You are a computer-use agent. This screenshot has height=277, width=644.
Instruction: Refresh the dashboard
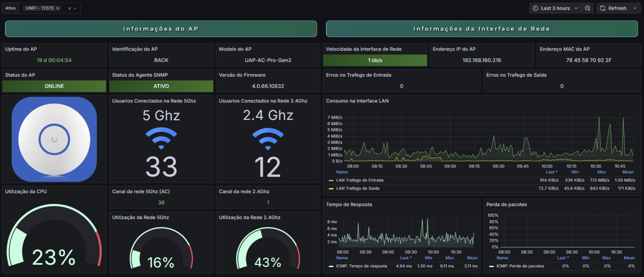pos(613,8)
